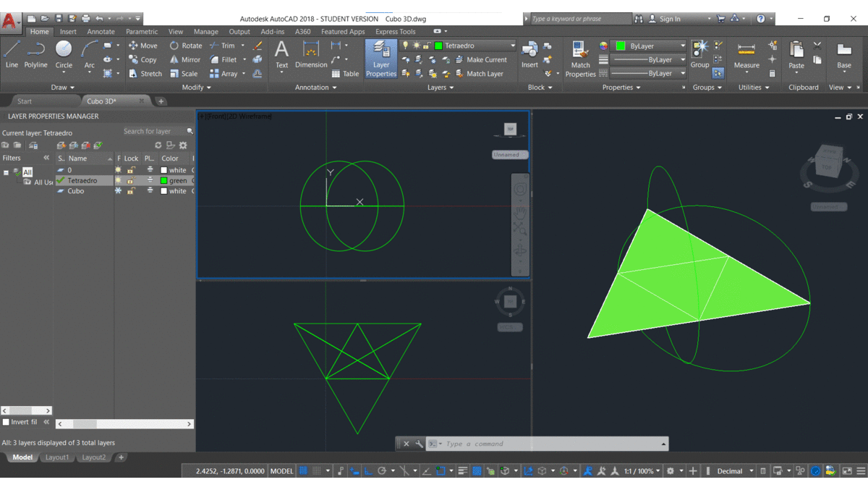
Task: Toggle lock for layer Cubo
Action: (x=131, y=191)
